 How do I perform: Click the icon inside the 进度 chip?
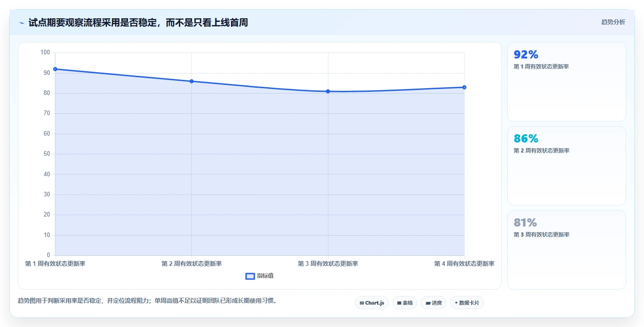(428, 303)
